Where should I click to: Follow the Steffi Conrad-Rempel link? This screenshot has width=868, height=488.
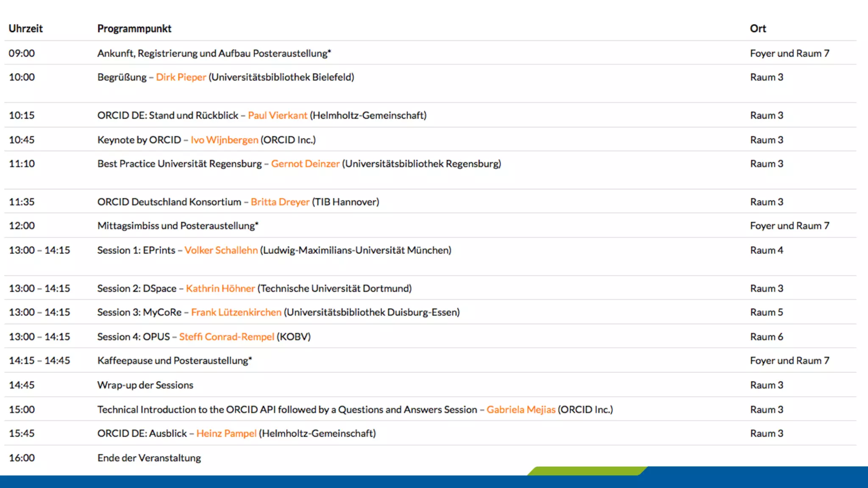pyautogui.click(x=227, y=337)
